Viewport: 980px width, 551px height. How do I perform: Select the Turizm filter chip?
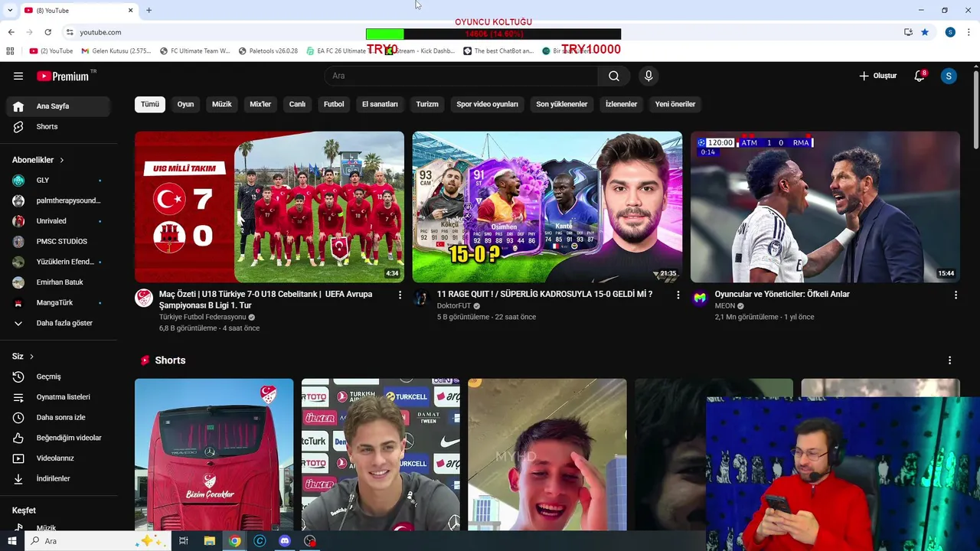point(427,104)
